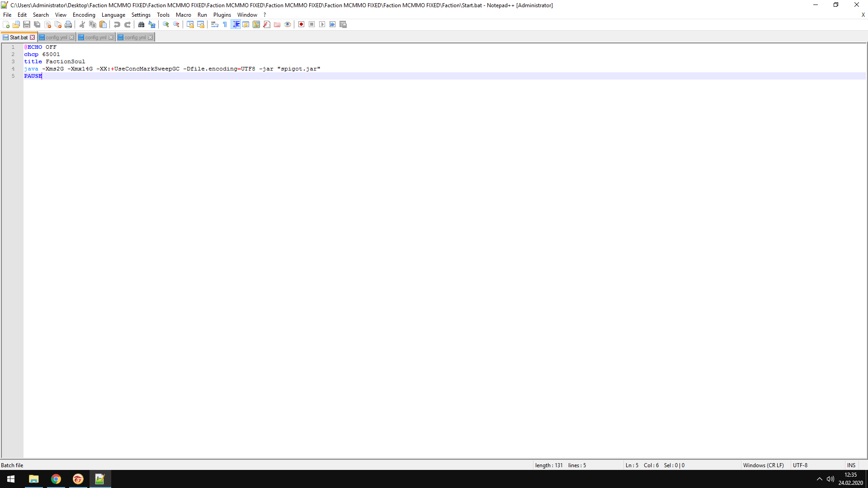Click UTF-8 encoding in status bar
Screen dimensions: 868x488
(800, 465)
